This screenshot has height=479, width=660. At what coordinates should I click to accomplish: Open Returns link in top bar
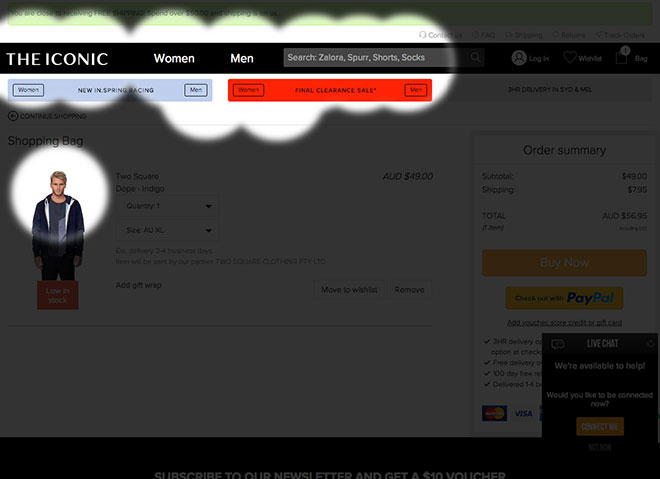coord(568,35)
